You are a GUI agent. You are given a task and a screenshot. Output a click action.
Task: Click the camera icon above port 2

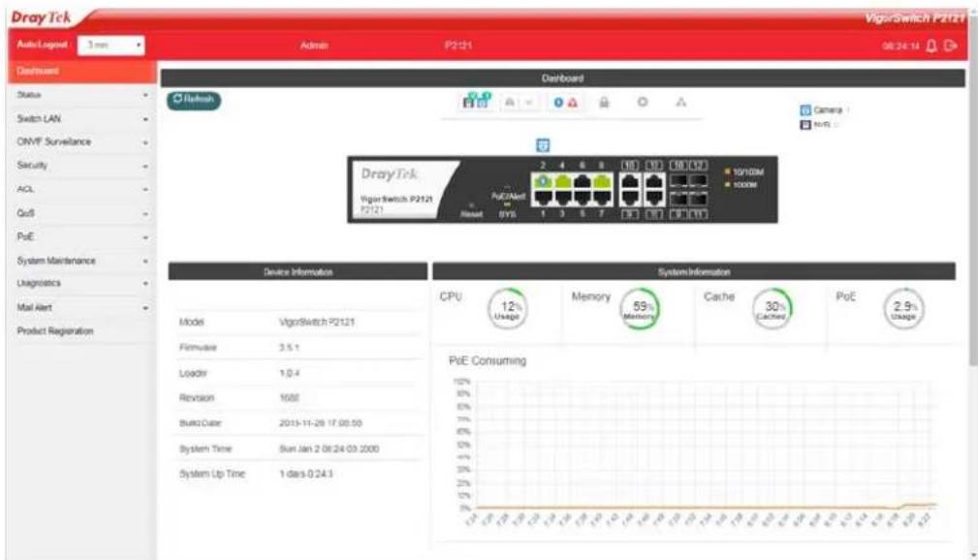(x=543, y=144)
